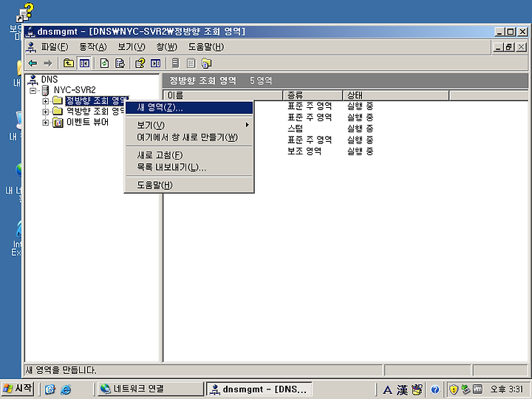Open the 창(W) menu
This screenshot has width=532, height=399.
[166, 47]
